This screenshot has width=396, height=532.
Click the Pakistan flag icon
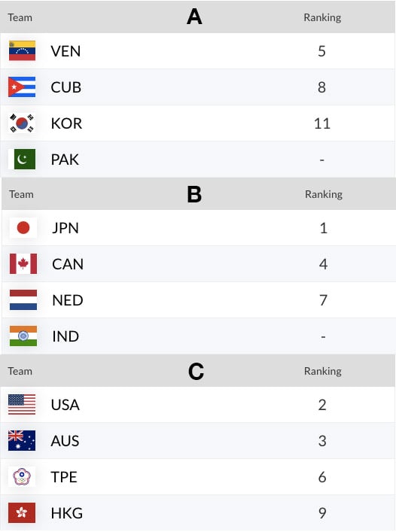pos(22,159)
